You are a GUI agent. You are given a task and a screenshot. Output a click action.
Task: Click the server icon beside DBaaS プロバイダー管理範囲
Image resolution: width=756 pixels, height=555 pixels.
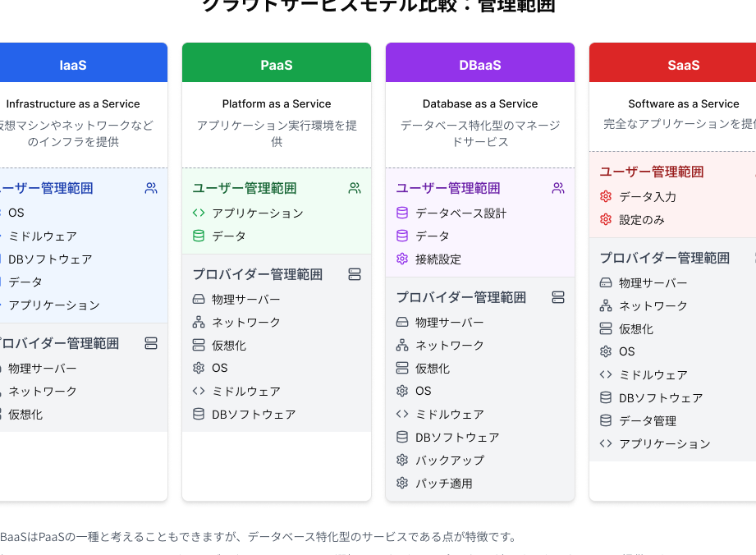(558, 297)
